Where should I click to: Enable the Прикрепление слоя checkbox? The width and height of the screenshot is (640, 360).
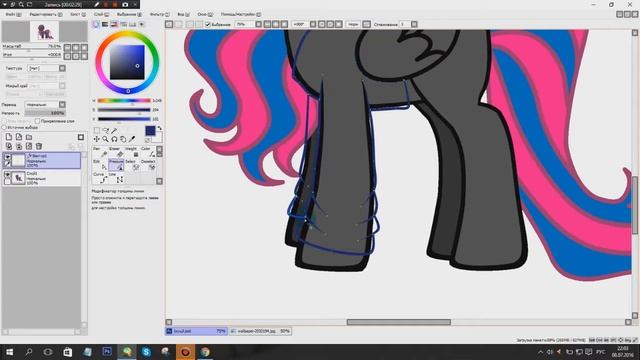pos(38,121)
